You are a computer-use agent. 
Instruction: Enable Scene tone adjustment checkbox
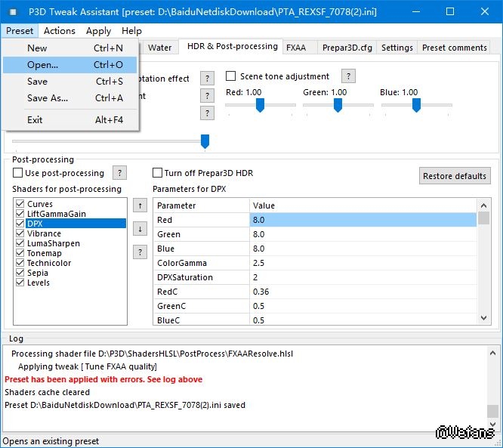pyautogui.click(x=231, y=76)
